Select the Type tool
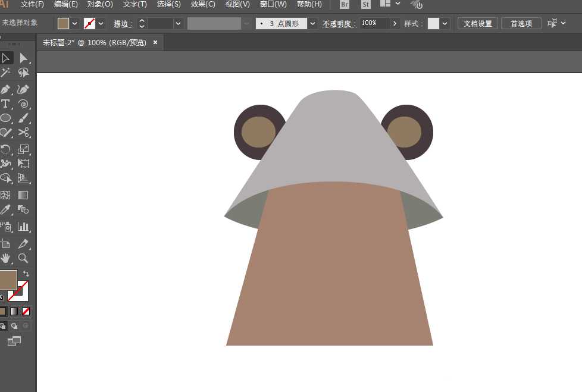Viewport: 582px width, 392px height. point(5,104)
